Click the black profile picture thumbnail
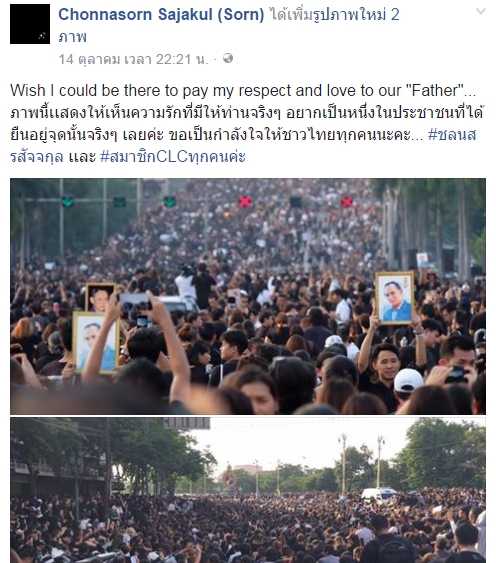Viewport: 496px width, 563px height. (30, 24)
